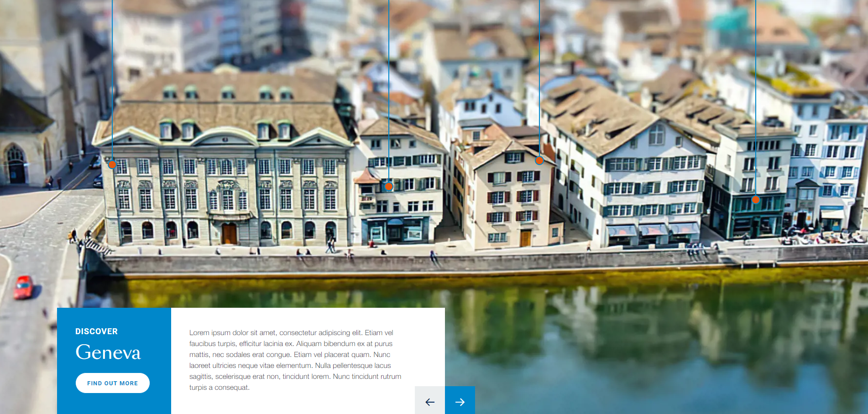Select the rightmost orange hotspot marker

click(755, 199)
